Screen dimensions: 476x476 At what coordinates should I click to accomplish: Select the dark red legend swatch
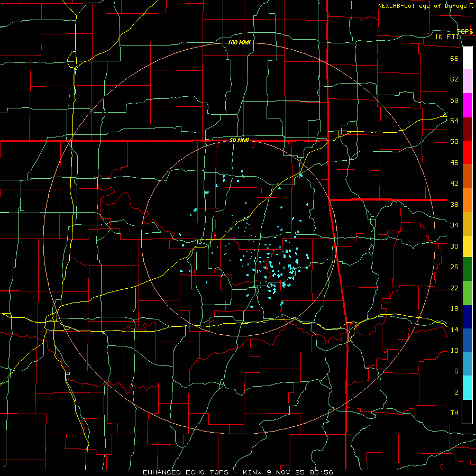(467, 129)
